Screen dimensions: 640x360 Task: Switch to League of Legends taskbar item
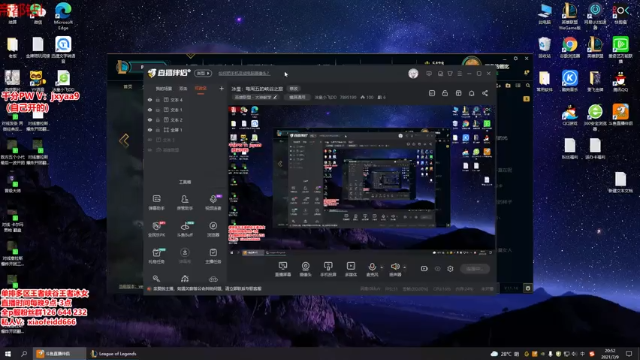click(x=113, y=353)
